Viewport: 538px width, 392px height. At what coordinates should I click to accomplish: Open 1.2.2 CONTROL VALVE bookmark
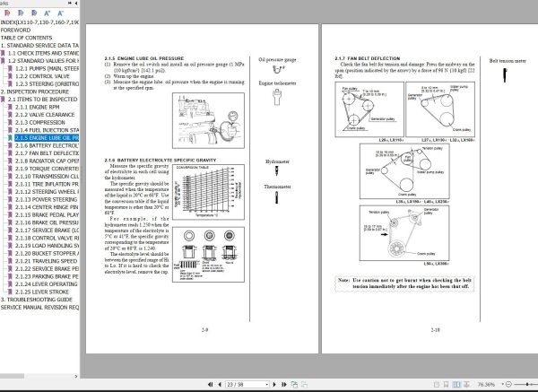coord(42,76)
